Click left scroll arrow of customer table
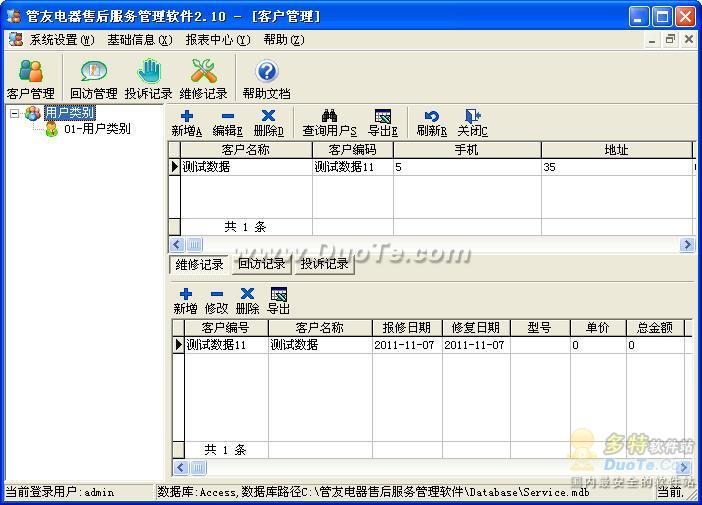The height and width of the screenshot is (505, 702). click(176, 244)
